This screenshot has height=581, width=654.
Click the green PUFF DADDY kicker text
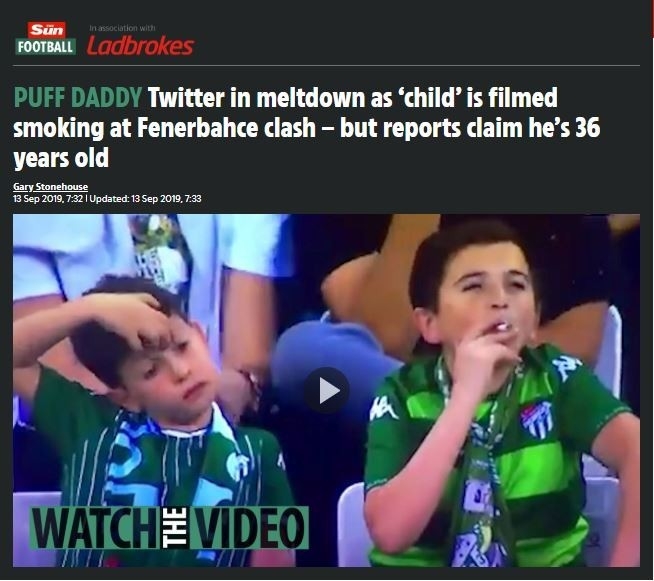click(78, 97)
